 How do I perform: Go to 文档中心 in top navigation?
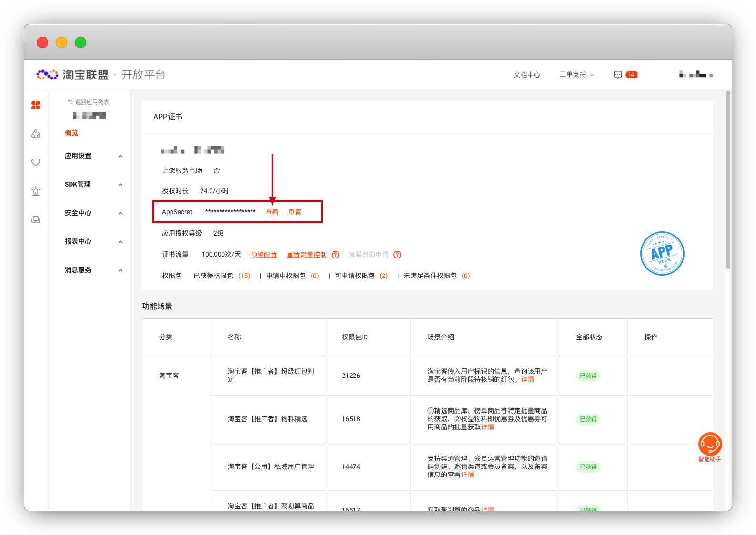point(527,75)
